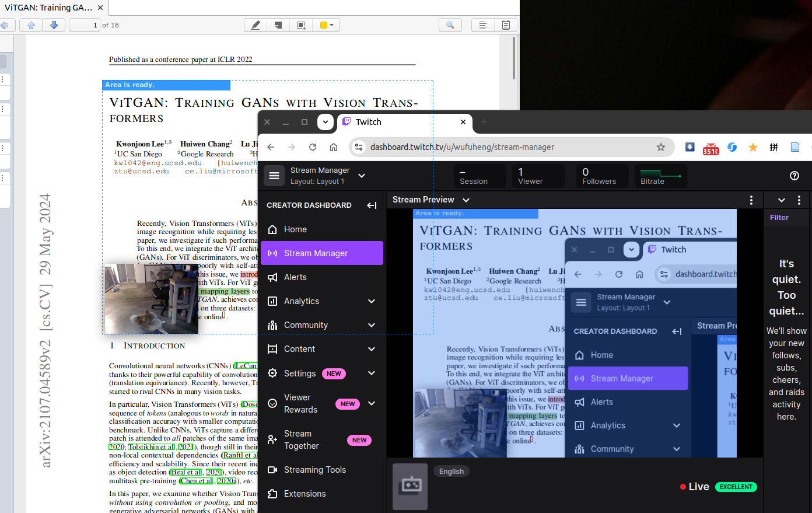Click the Filter link in activity feed
This screenshot has width=812, height=513.
[x=779, y=218]
